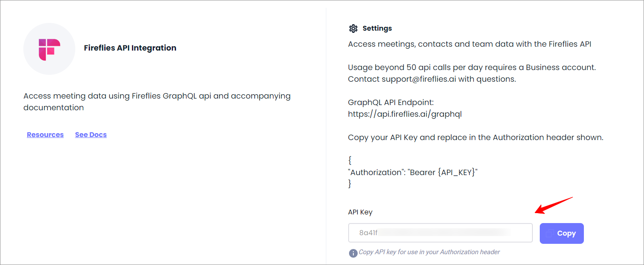Click the 'Contact support@fireflies.ai with questions' line

432,79
